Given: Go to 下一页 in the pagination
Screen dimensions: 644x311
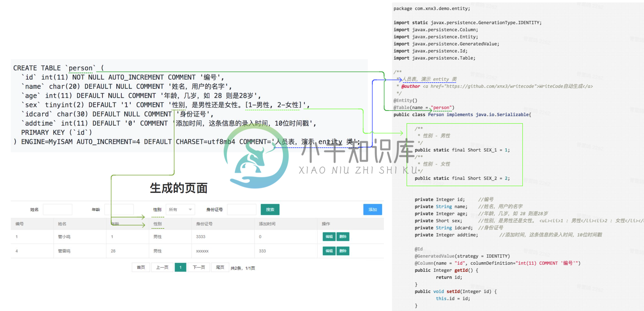Looking at the screenshot, I should click(199, 267).
